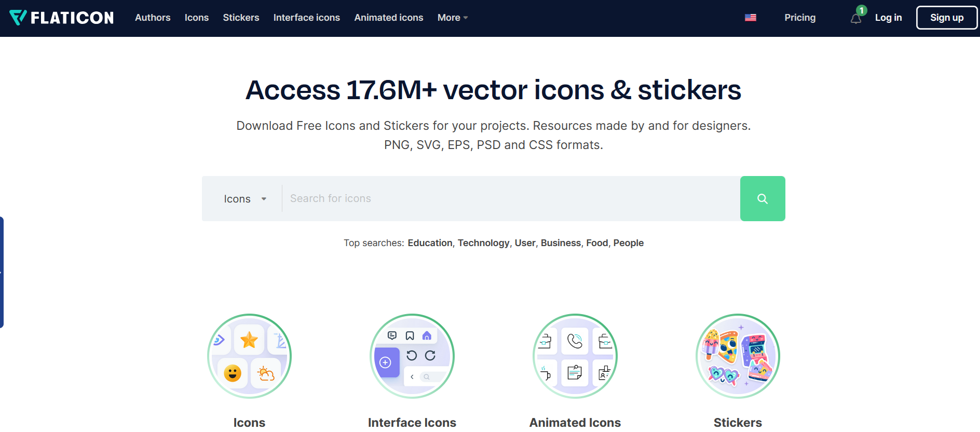This screenshot has height=432, width=980.
Task: Focus the Search for icons field
Action: tap(509, 199)
